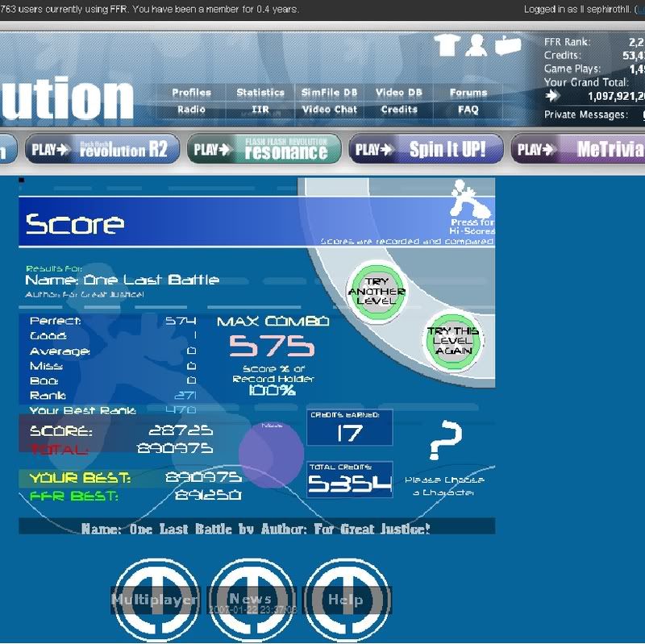Click the Help circular icon

[346, 599]
